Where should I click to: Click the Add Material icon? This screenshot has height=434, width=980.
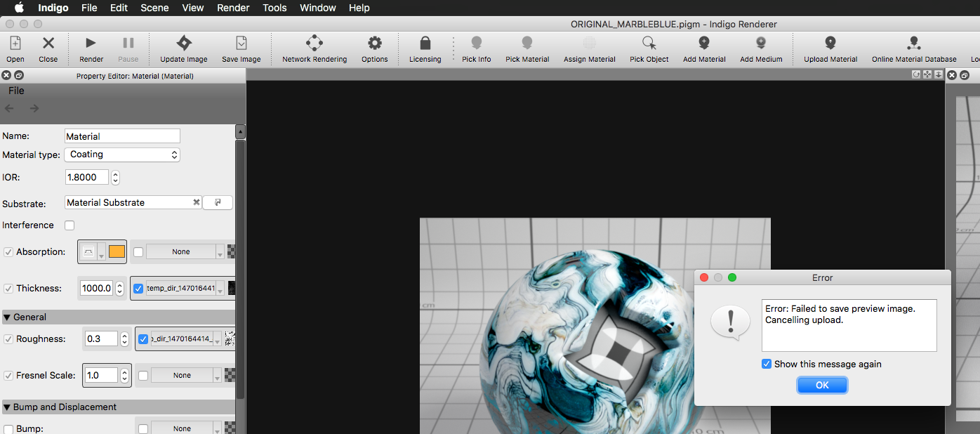pyautogui.click(x=704, y=44)
